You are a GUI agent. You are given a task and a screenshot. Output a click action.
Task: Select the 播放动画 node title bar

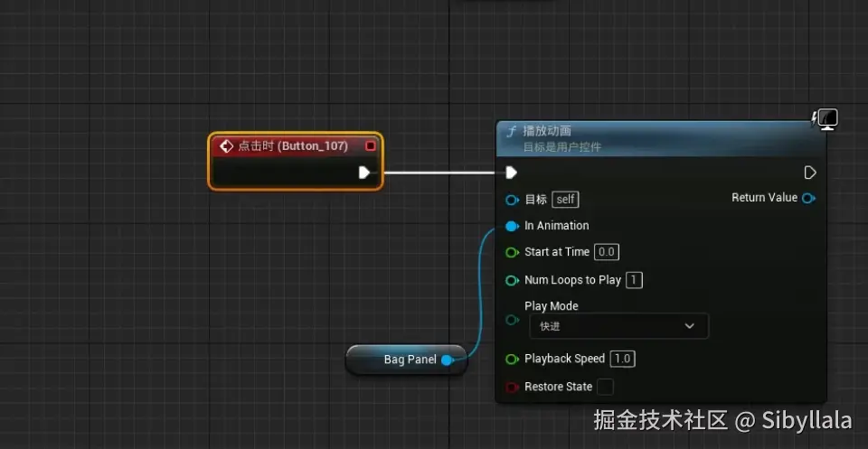(x=661, y=138)
